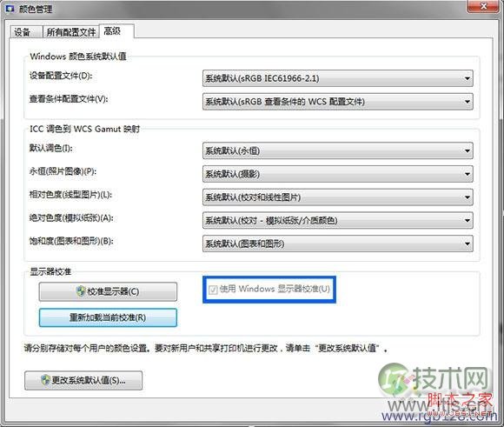Open 相对色度(线型图片) dropdown
Viewport: 504px width, 427px height.
point(337,197)
